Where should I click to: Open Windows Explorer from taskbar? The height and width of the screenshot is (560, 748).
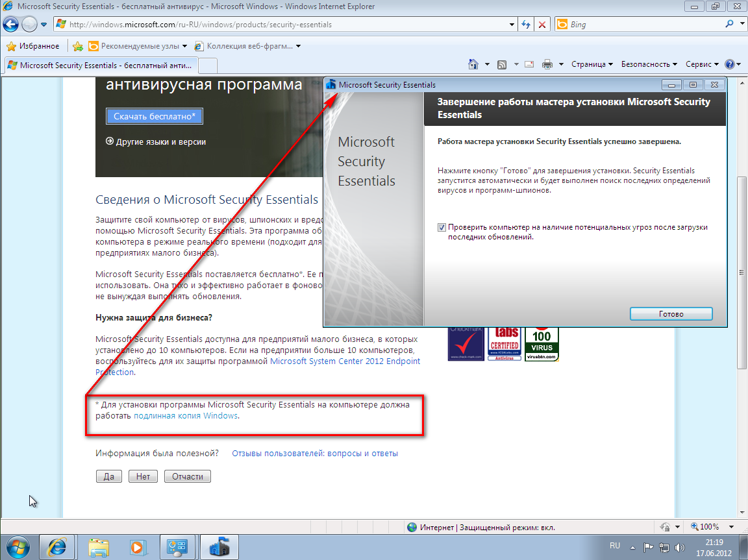98,547
